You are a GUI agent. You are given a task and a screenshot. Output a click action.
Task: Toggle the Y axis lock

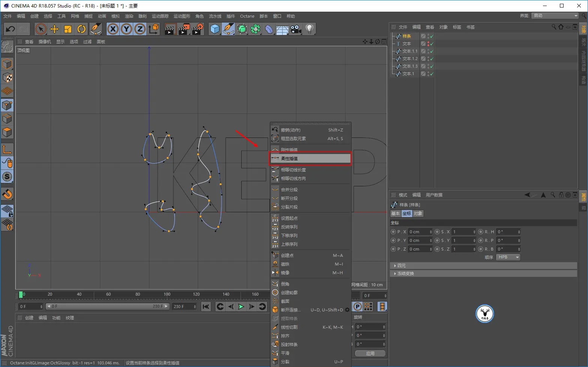point(126,29)
